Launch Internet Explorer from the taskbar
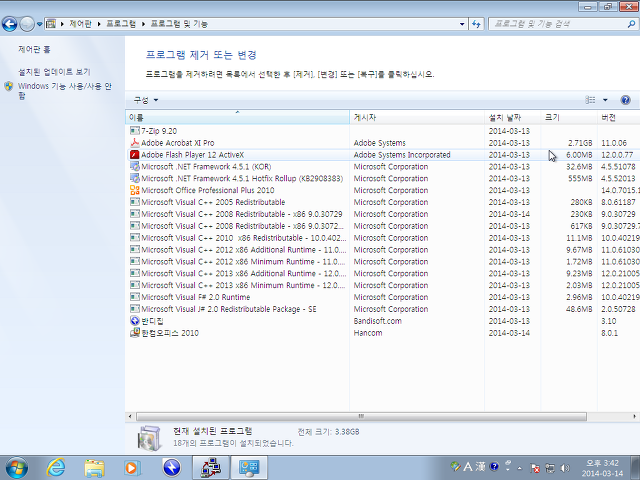The image size is (640, 480). pyautogui.click(x=56, y=468)
